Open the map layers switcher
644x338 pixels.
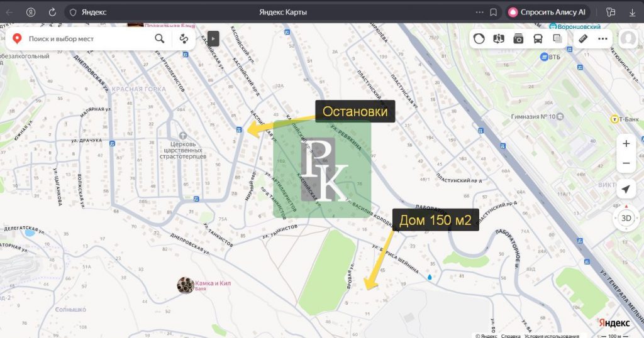(x=557, y=39)
